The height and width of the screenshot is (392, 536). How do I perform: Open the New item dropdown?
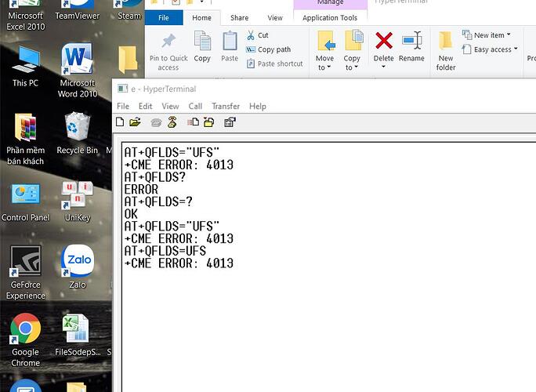[486, 34]
